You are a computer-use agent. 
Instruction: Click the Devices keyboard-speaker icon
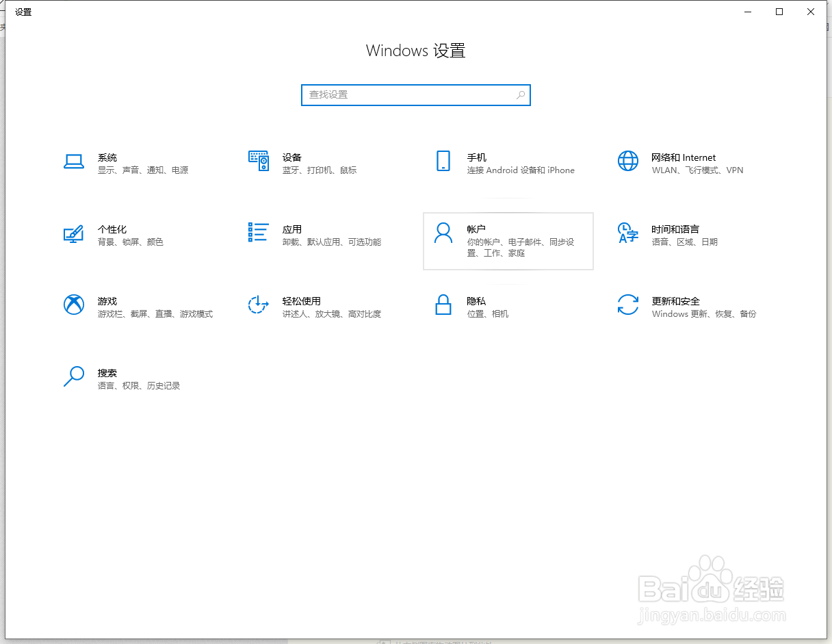(258, 161)
